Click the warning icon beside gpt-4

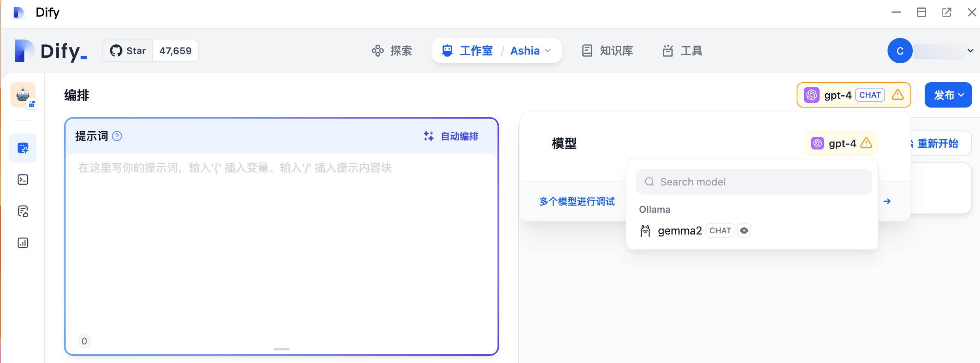pyautogui.click(x=898, y=95)
